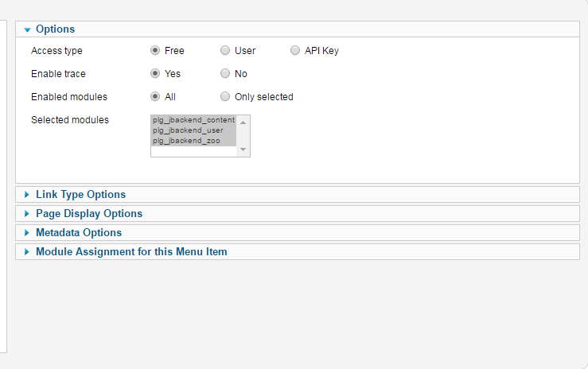Open the Metadata Options heading

(79, 233)
